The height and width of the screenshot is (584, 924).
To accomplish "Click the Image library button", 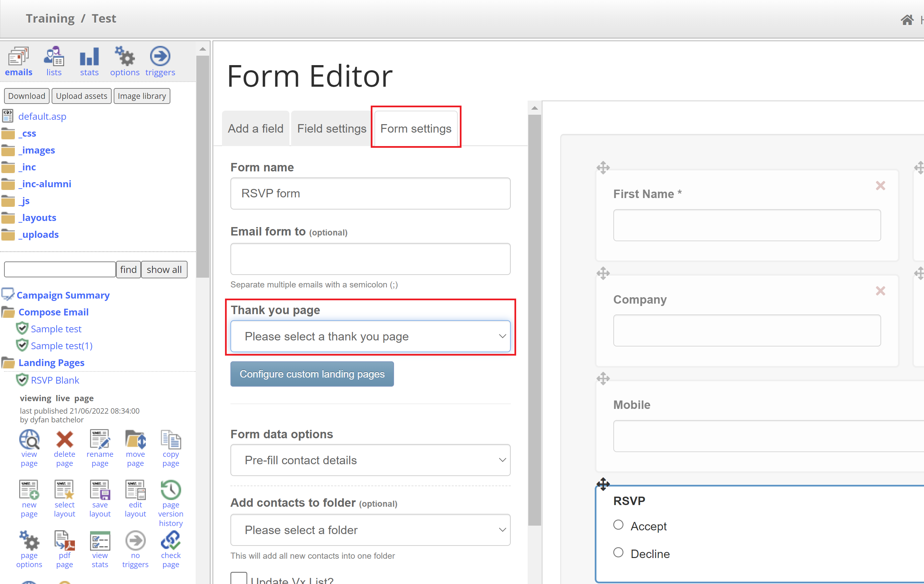I will (x=142, y=96).
